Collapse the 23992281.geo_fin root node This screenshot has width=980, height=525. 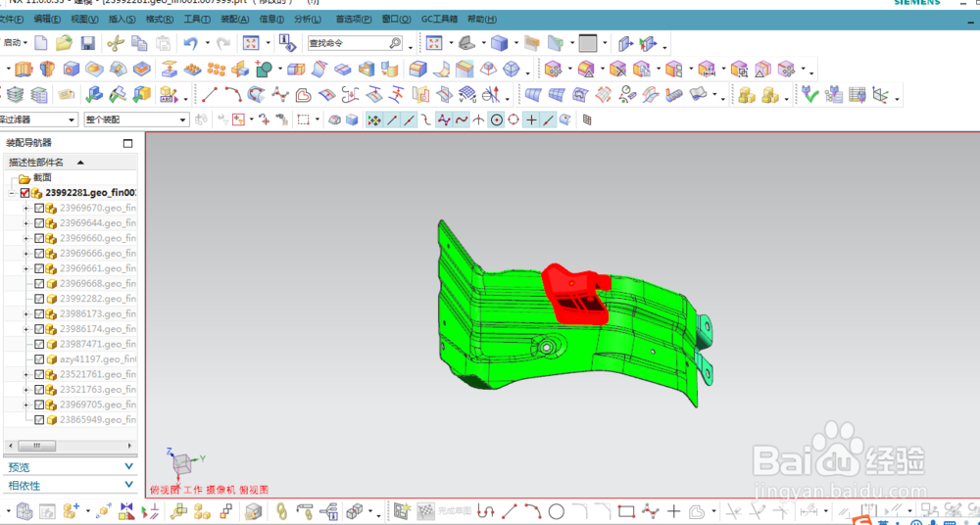(13, 193)
